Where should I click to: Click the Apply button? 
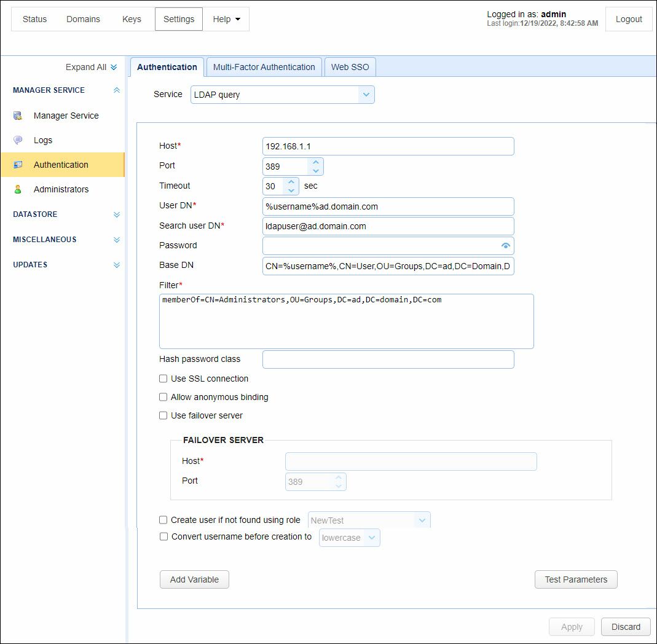click(x=572, y=627)
